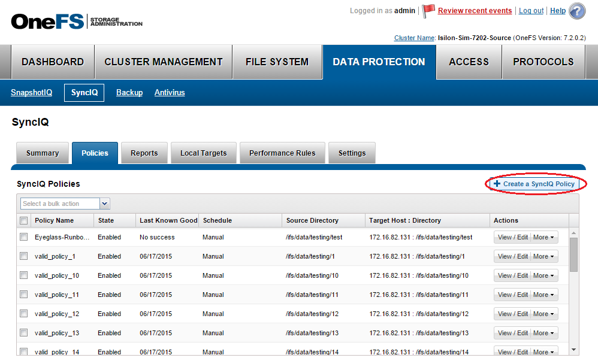Click the Last Known Good column header
Screen dimensions: 598x364
pos(168,220)
